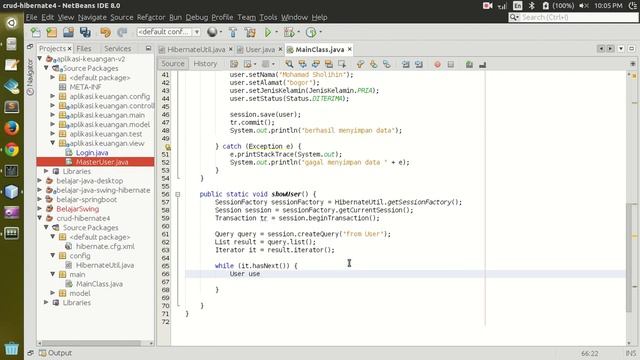Screen dimensions: 640x360
Task: Click Last Edit icon in editor toolbar
Action: click(x=234, y=64)
